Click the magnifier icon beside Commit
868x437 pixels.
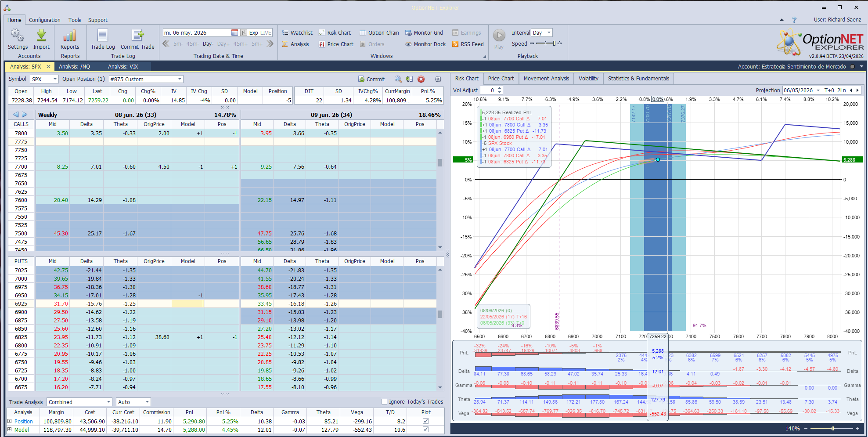coord(398,79)
